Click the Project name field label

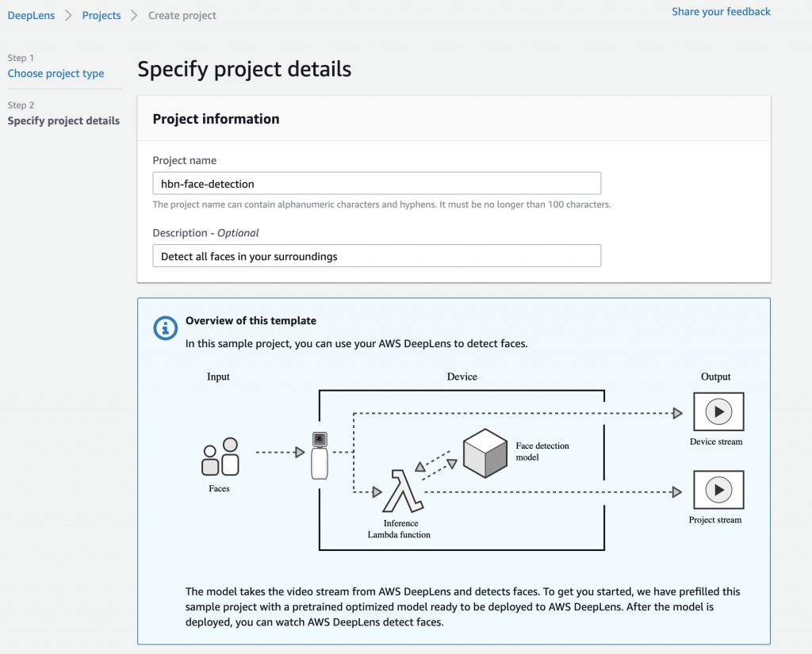pyautogui.click(x=184, y=160)
